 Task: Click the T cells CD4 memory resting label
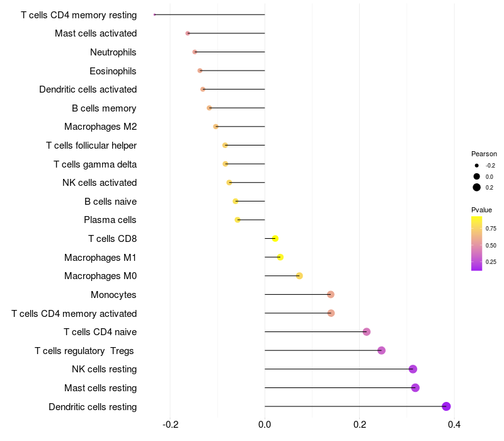[x=79, y=15]
